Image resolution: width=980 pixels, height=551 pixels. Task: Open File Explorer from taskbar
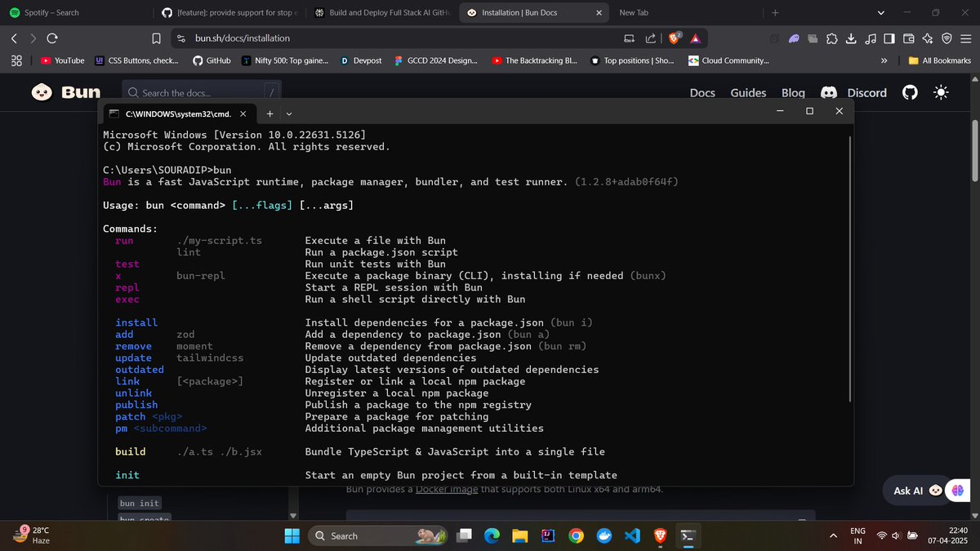click(520, 535)
